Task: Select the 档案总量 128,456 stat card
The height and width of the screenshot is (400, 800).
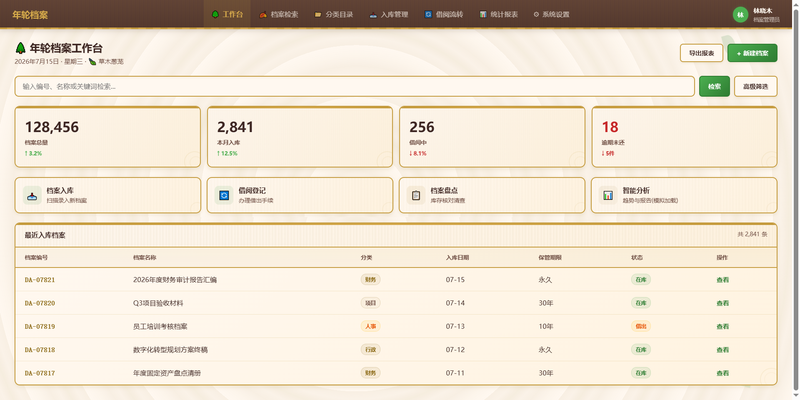Action: pos(108,137)
